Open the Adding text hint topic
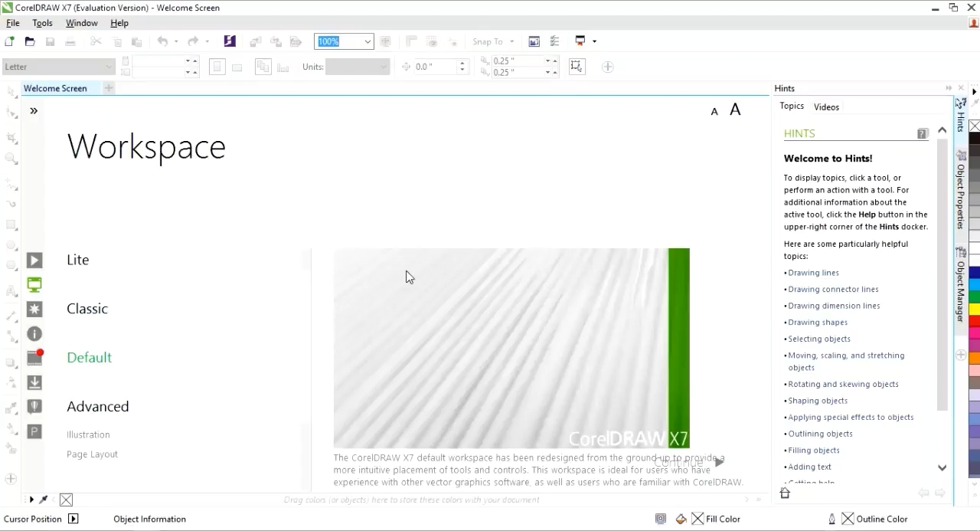The width and height of the screenshot is (980, 531). click(809, 467)
